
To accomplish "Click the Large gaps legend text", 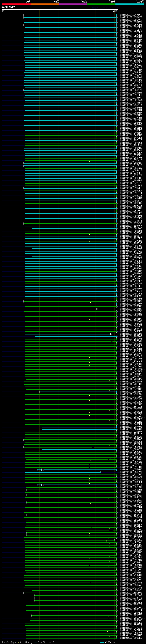I will click(x=28, y=642).
